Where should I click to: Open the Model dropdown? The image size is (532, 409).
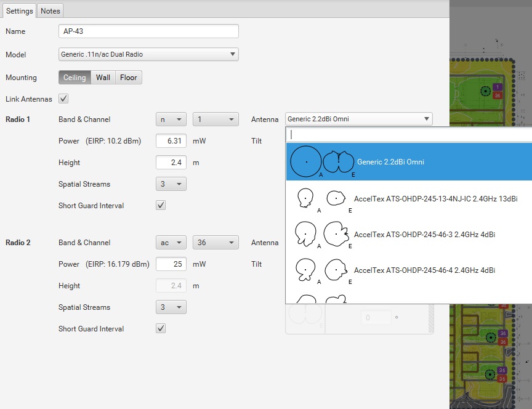click(x=148, y=54)
